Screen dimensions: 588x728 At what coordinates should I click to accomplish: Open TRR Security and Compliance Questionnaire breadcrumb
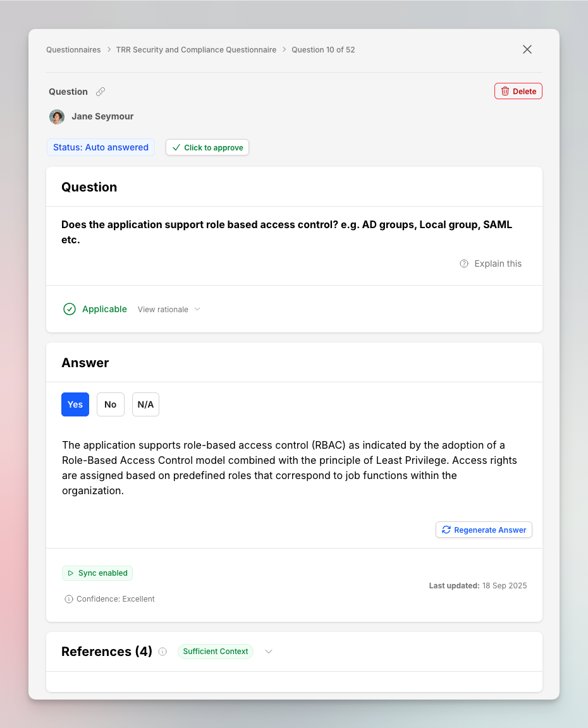196,49
